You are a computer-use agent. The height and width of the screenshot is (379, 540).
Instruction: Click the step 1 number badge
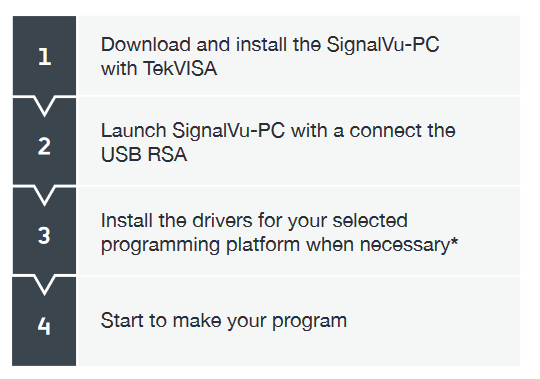click(x=44, y=55)
